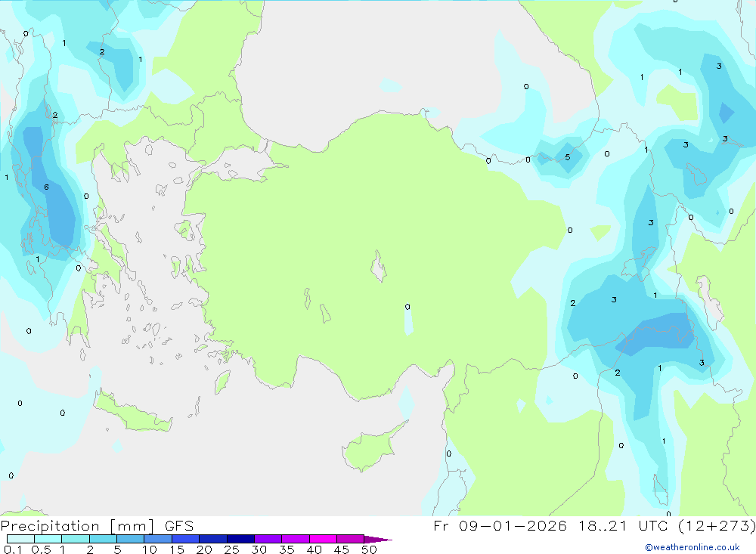Click the "25" legend scale label
Screen dimensions: 756x554
pyautogui.click(x=231, y=549)
